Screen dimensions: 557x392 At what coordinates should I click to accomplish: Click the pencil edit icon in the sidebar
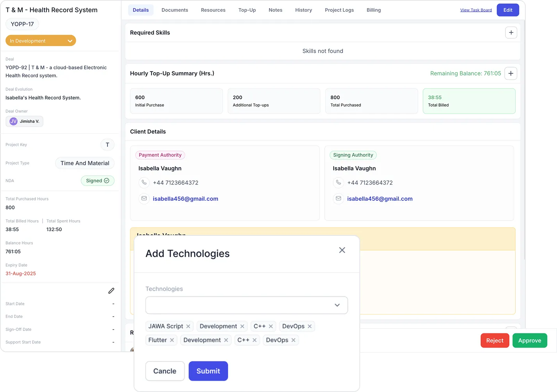click(x=111, y=290)
